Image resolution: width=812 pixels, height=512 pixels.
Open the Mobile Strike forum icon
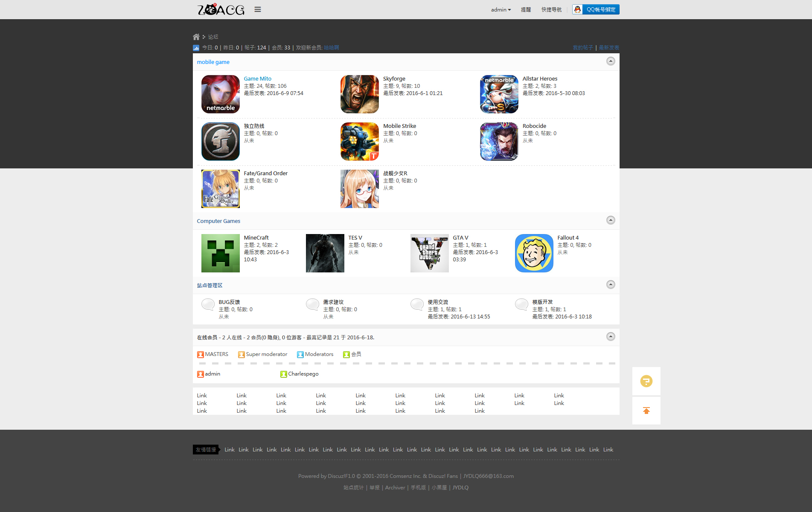(x=360, y=142)
